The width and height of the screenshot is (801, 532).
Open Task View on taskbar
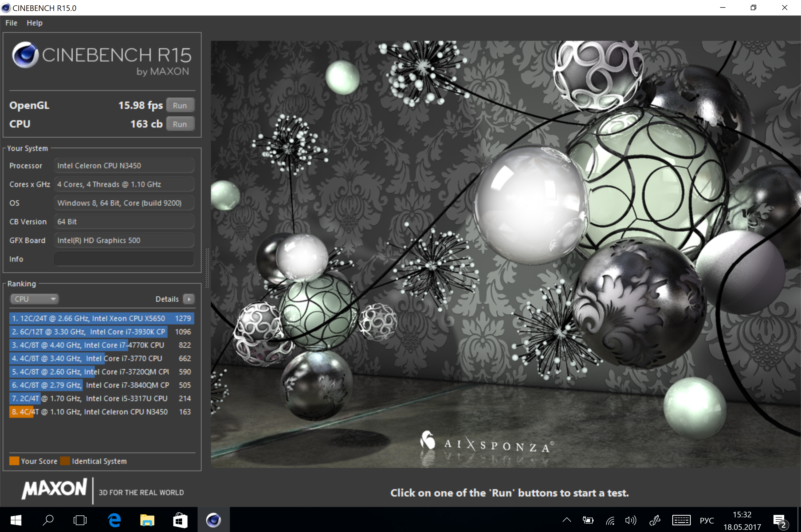coord(80,520)
